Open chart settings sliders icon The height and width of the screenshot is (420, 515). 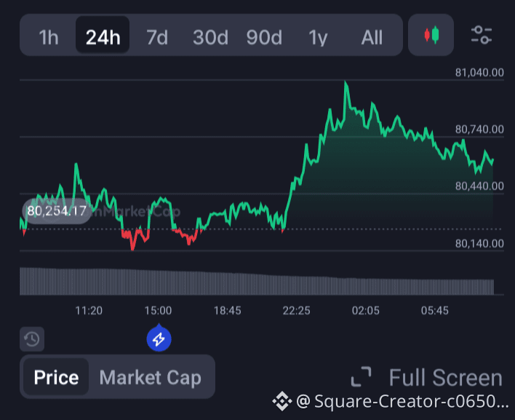(481, 35)
